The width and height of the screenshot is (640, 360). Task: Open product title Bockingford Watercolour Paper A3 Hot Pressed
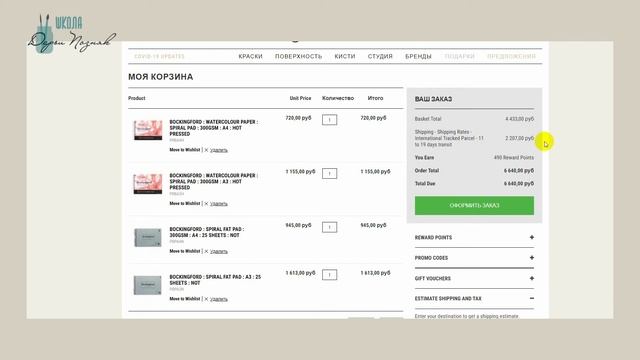pyautogui.click(x=213, y=182)
